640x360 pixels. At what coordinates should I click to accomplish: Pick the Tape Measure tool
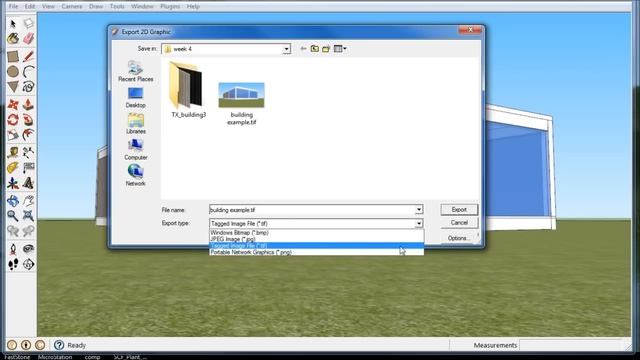(x=13, y=153)
